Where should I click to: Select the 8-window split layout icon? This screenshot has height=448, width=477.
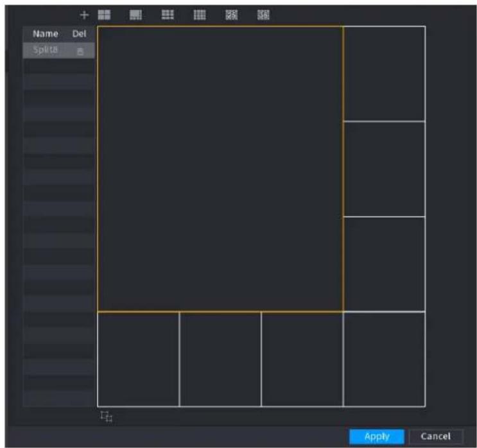point(135,15)
